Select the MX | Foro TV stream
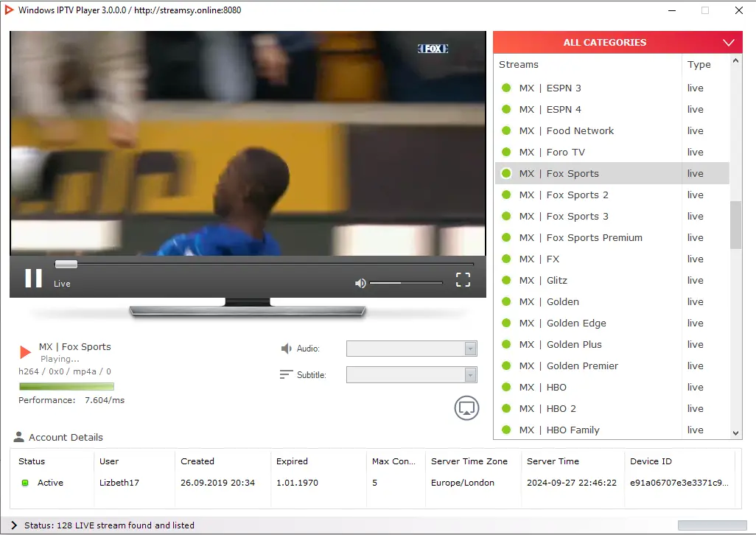The height and width of the screenshot is (535, 756). pos(612,153)
